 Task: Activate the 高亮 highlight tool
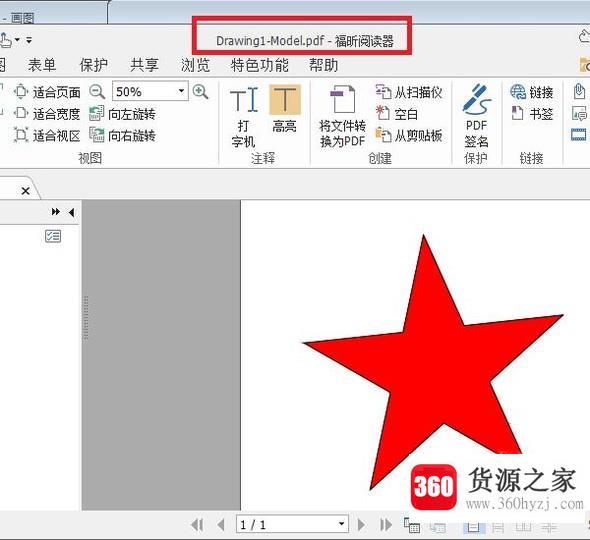tap(285, 109)
